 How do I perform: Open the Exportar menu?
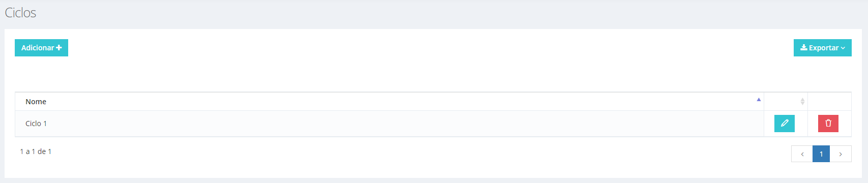pos(822,48)
